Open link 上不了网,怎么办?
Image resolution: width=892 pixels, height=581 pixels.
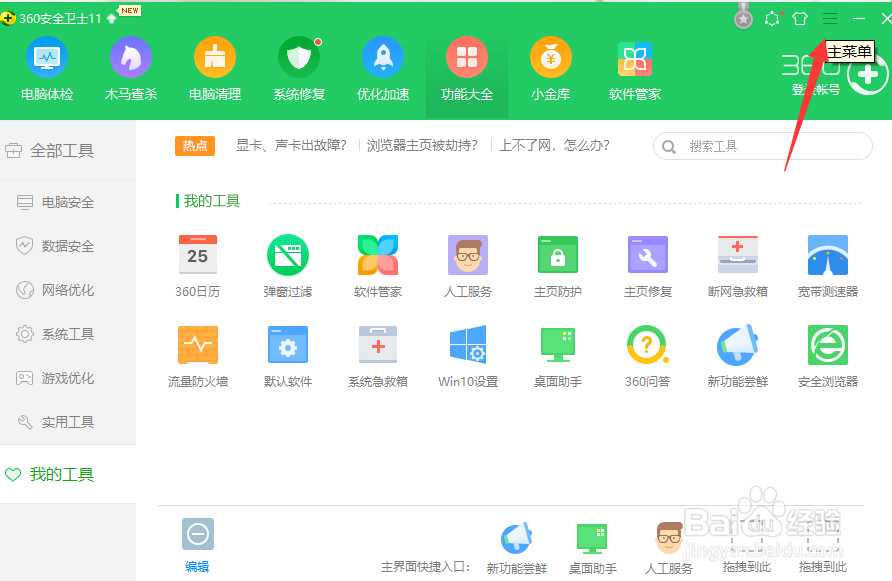554,146
